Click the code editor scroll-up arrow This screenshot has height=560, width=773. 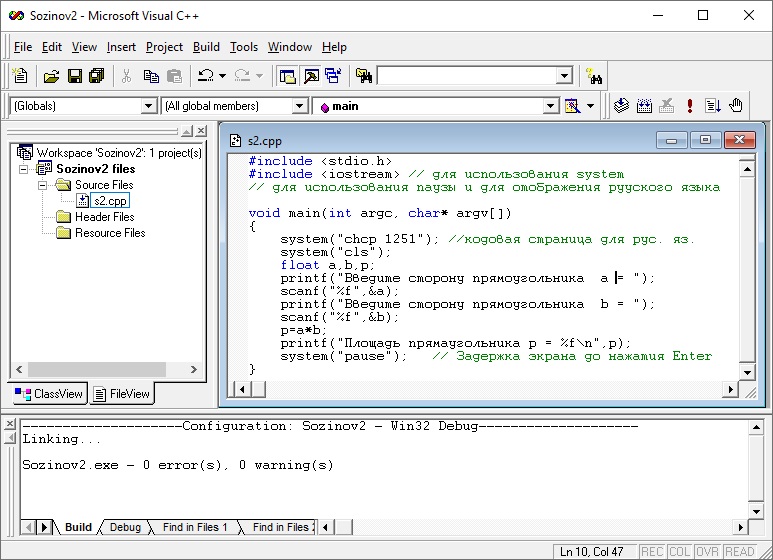(747, 170)
